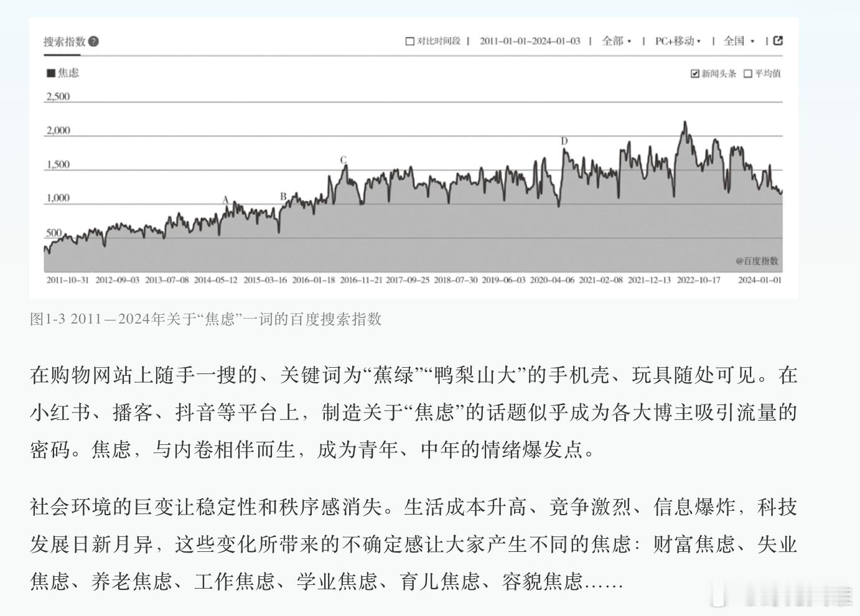Click the 2015-03-16 x-axis date
The height and width of the screenshot is (616, 860).
265,280
